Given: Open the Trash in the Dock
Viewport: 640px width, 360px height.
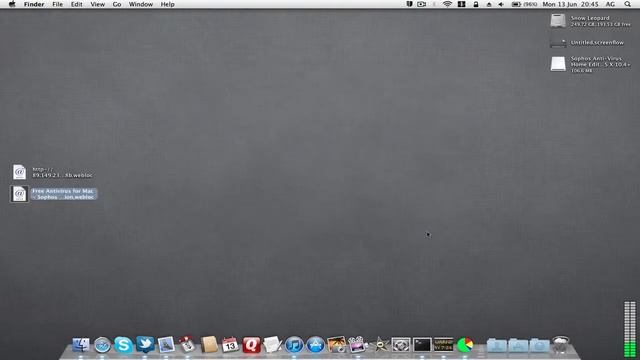Looking at the screenshot, I should coord(560,345).
